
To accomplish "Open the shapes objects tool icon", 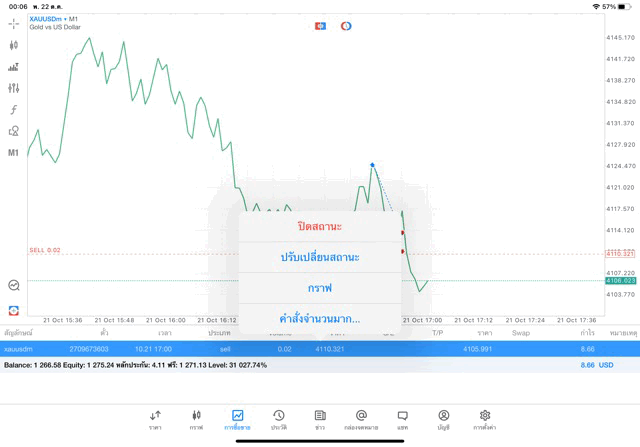I will pos(13,131).
